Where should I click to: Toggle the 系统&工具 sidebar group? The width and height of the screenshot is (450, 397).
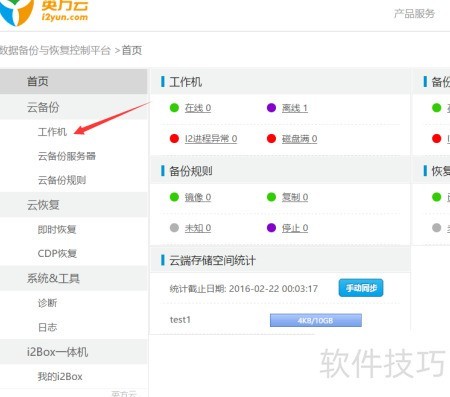73,278
